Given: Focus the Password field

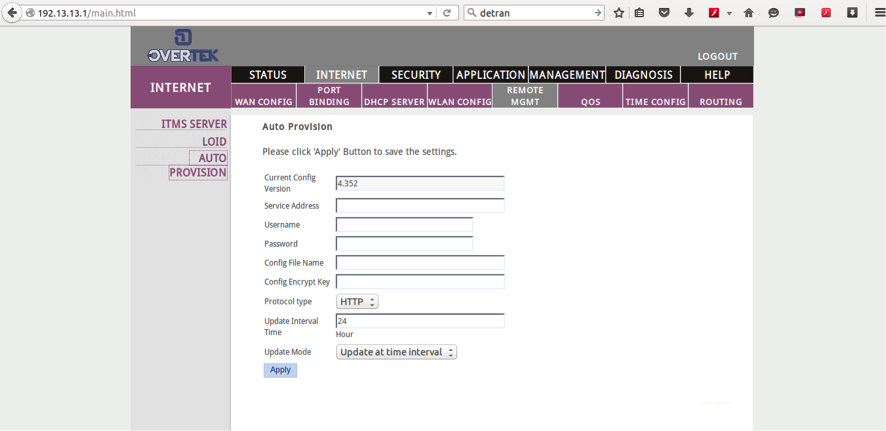Looking at the screenshot, I should [x=404, y=244].
